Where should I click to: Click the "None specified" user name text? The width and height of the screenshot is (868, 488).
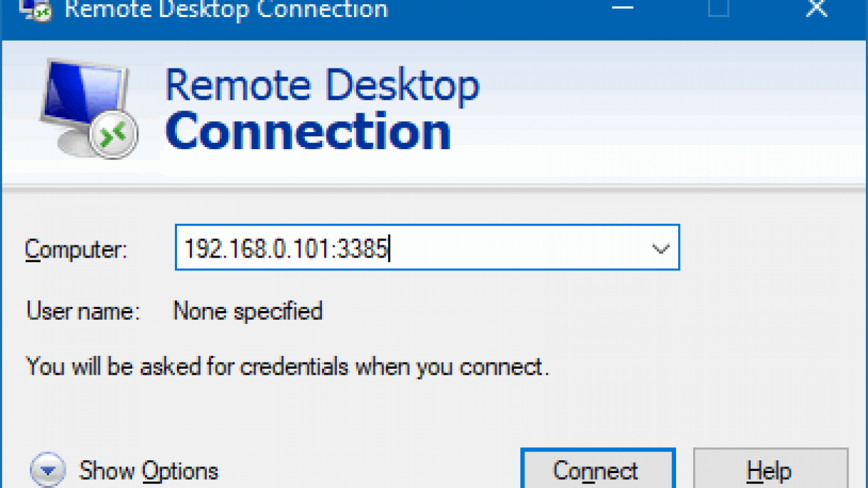tap(248, 312)
